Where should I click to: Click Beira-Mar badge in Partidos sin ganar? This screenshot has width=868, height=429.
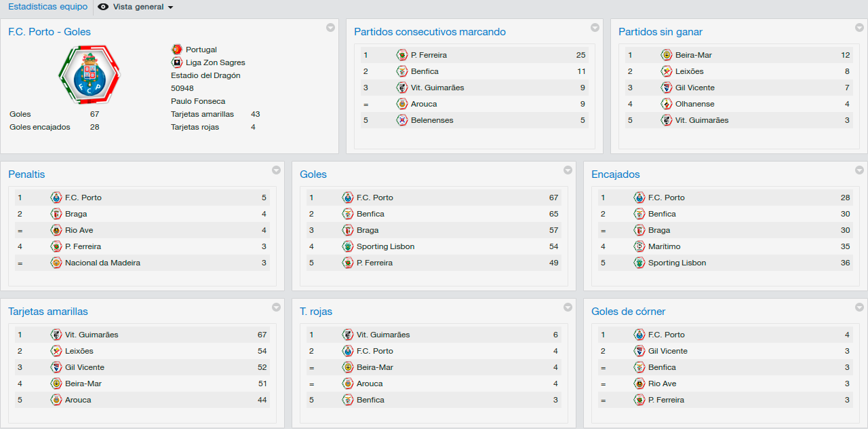point(667,55)
